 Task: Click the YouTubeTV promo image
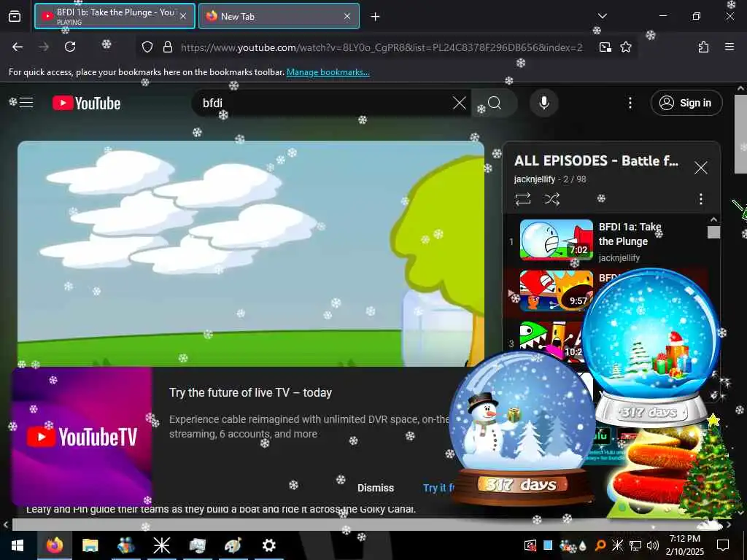click(x=82, y=436)
